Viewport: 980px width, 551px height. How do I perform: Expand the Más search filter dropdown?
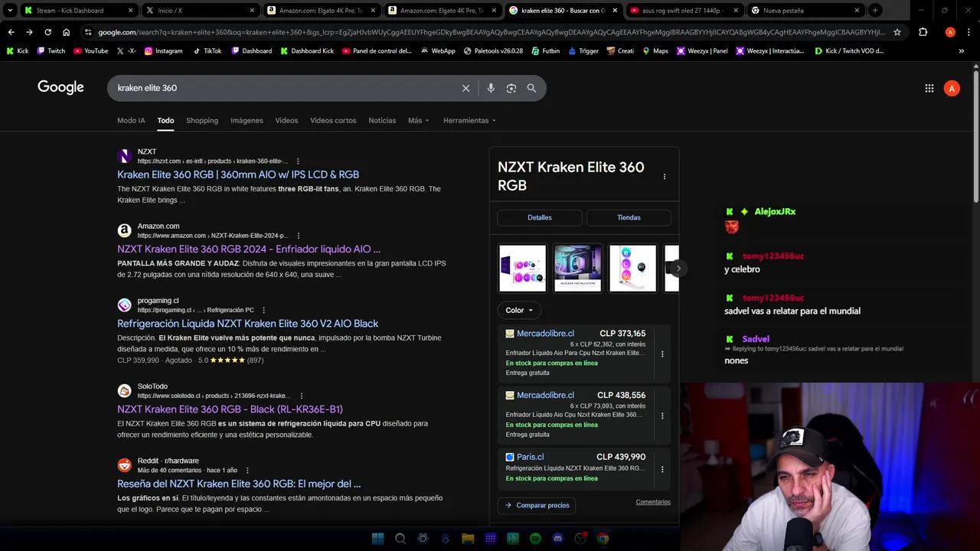pyautogui.click(x=419, y=120)
